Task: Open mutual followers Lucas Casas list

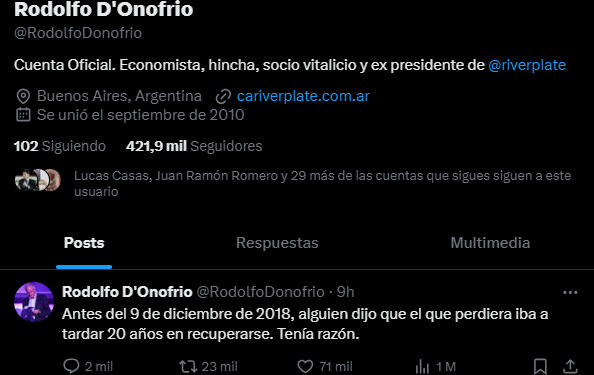Action: (x=322, y=183)
